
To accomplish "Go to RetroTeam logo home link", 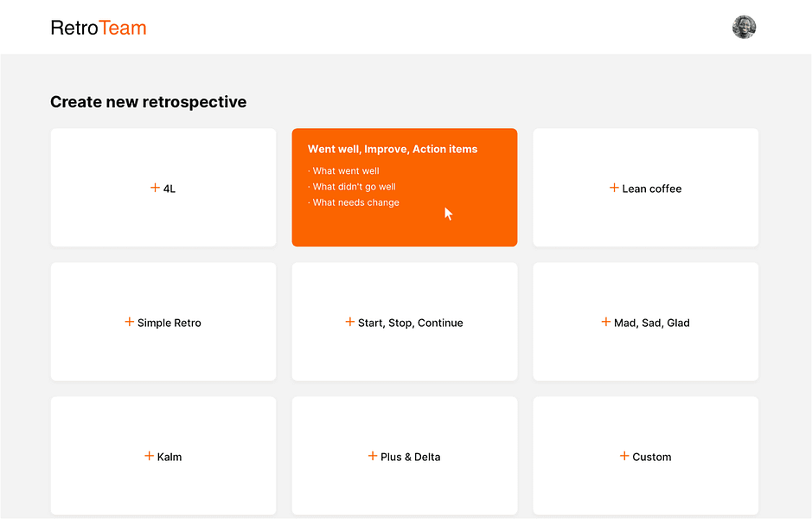I will click(x=99, y=28).
